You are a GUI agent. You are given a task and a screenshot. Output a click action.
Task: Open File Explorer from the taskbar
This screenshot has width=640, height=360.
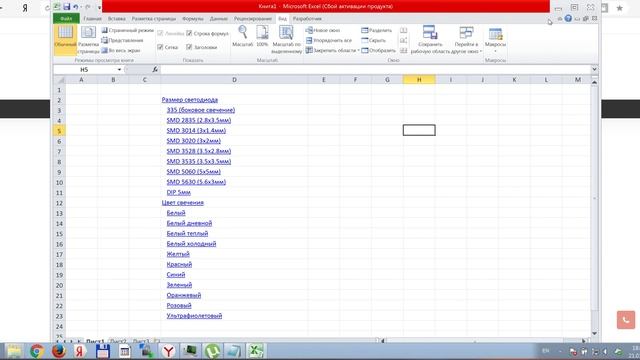[14, 351]
